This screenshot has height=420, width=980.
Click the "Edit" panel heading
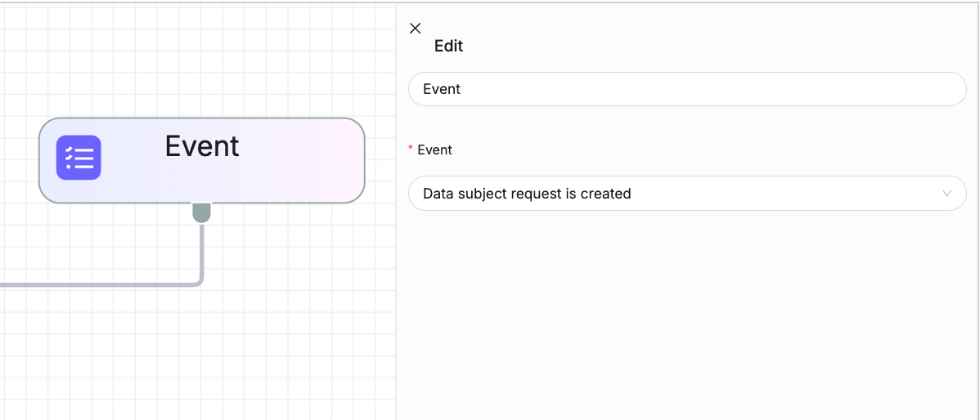(x=449, y=47)
